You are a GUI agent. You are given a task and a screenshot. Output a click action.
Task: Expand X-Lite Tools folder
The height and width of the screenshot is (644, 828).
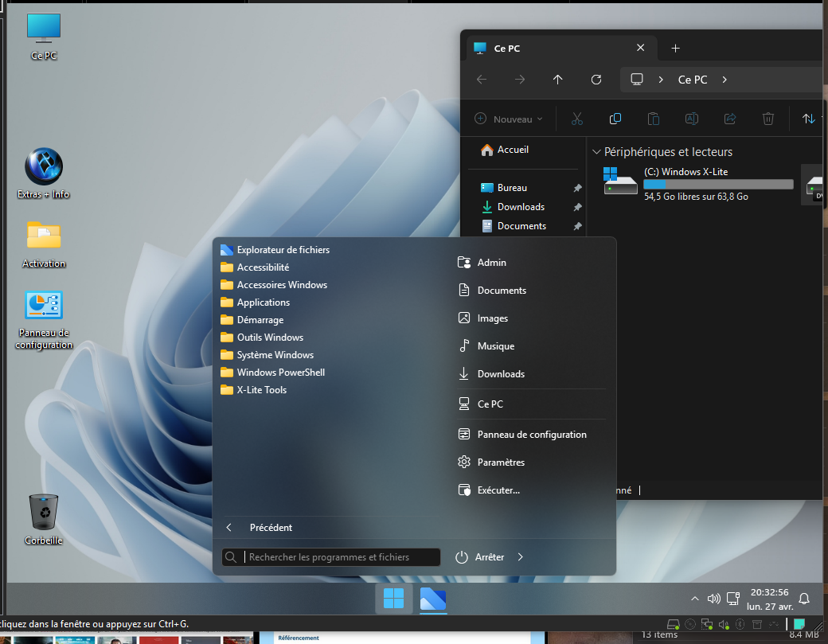point(253,389)
